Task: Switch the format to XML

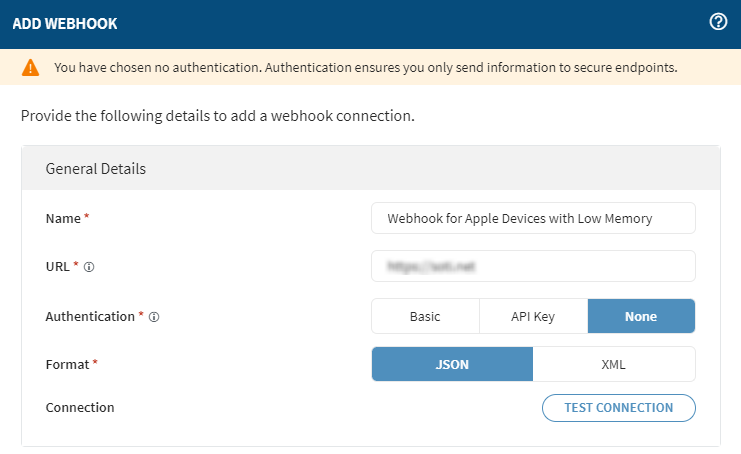Action: click(x=613, y=364)
